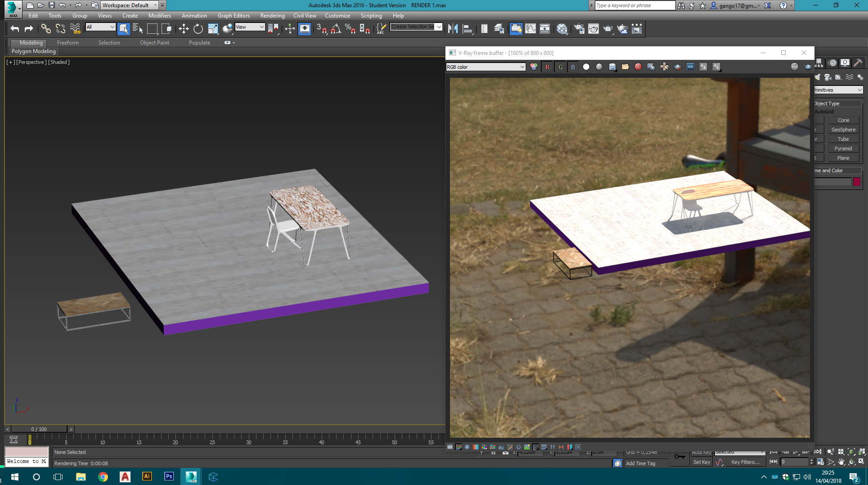Collapse the Object Type rollout
This screenshot has height=485, width=868.
837,103
